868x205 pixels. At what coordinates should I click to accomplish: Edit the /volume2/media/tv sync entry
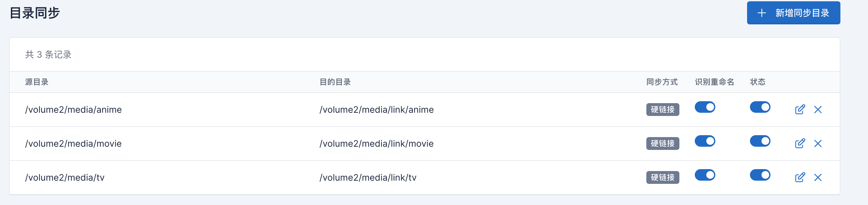click(800, 177)
